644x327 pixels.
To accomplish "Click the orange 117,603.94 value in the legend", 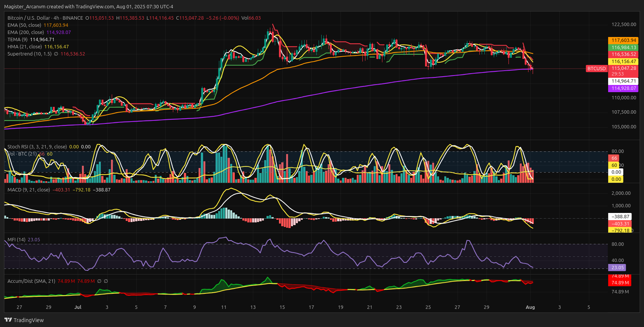I will pyautogui.click(x=56, y=25).
